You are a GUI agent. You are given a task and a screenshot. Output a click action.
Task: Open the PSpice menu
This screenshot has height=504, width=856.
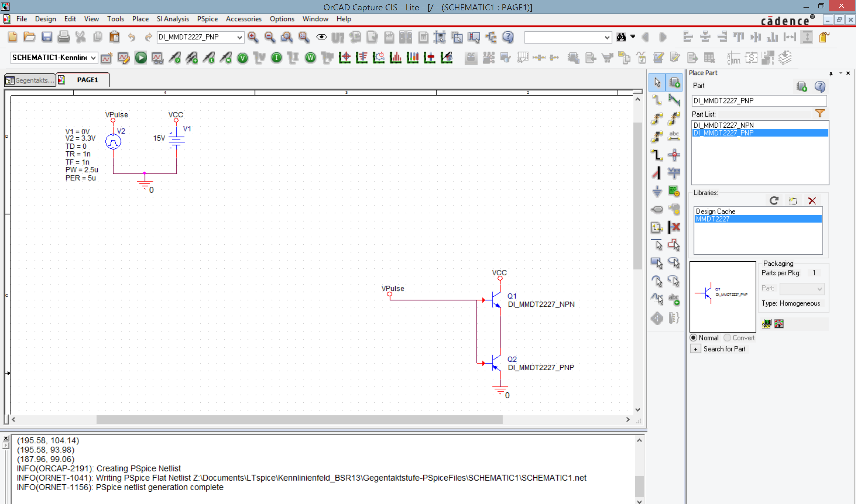tap(208, 19)
